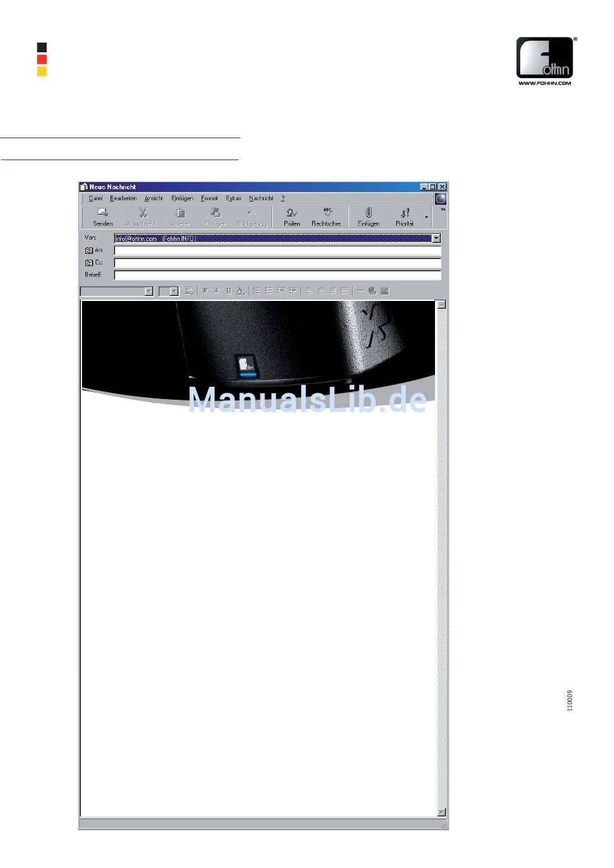The height and width of the screenshot is (868, 614).
Task: Open the Extras menu
Action: [233, 198]
